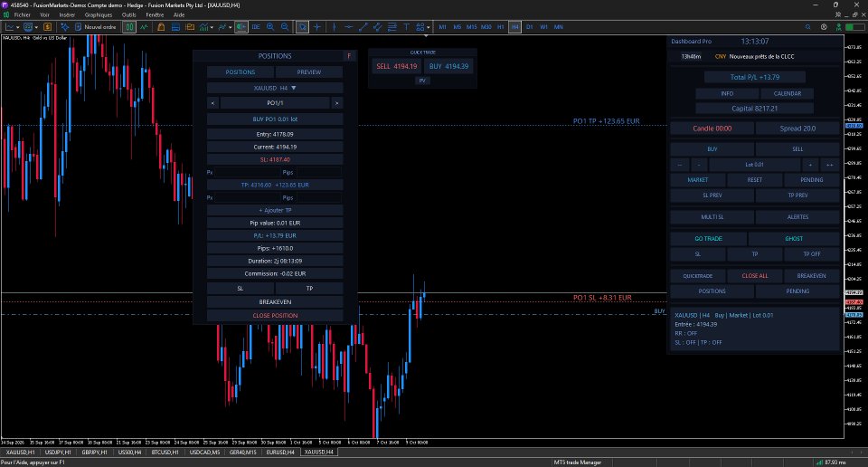Toggle algo trading icon beside Nouvel ordre
Image resolution: width=868 pixels, height=467 pixels.
pyautogui.click(x=65, y=26)
